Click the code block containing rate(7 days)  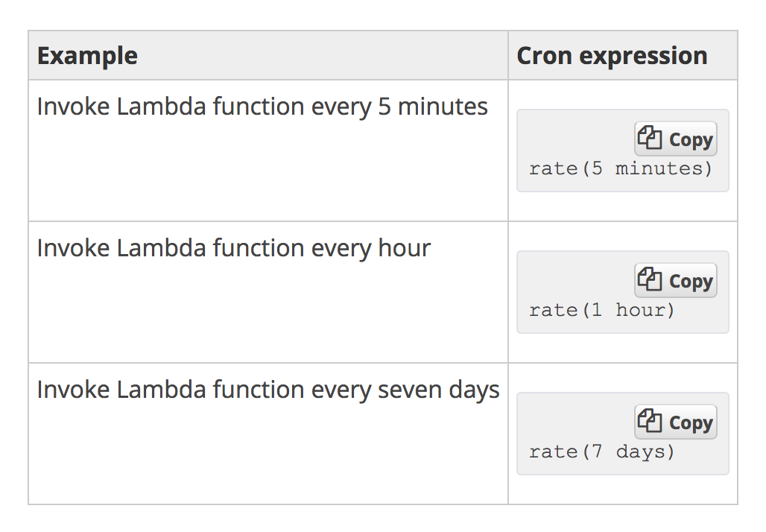623,434
